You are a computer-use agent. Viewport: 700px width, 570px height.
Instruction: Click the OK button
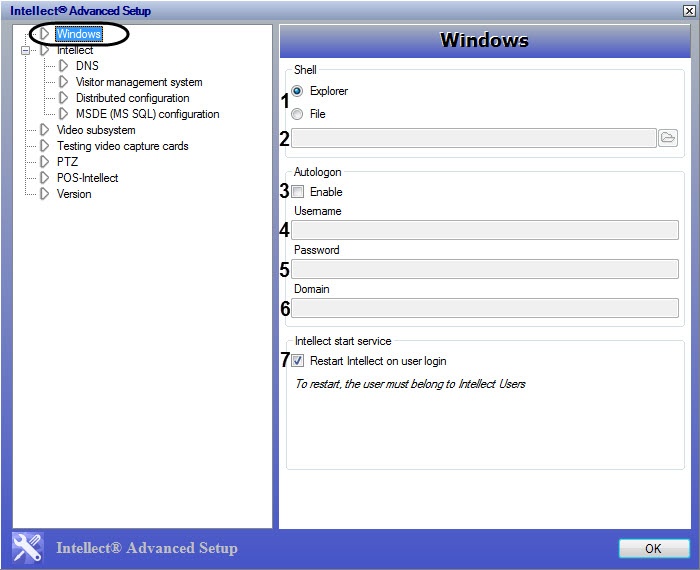[x=654, y=549]
